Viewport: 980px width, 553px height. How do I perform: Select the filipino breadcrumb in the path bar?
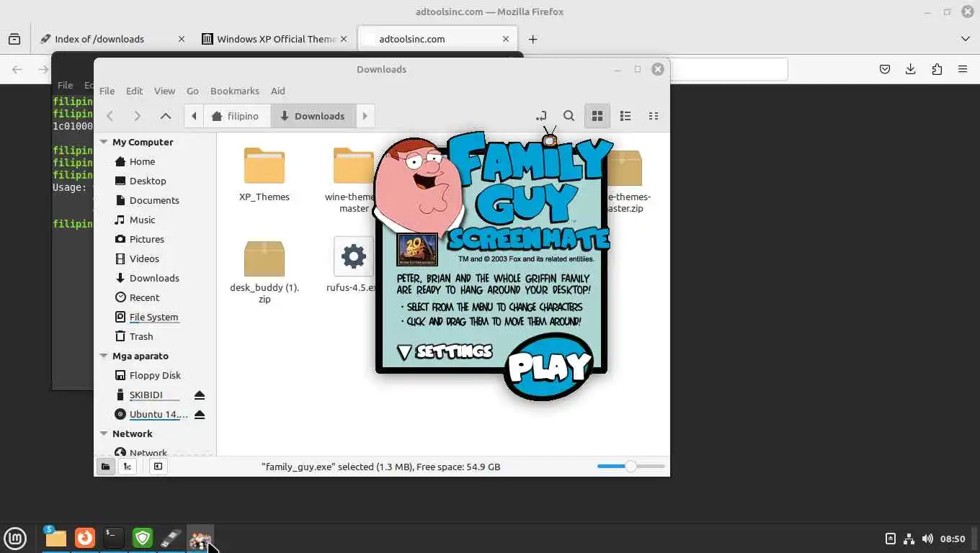pos(237,116)
